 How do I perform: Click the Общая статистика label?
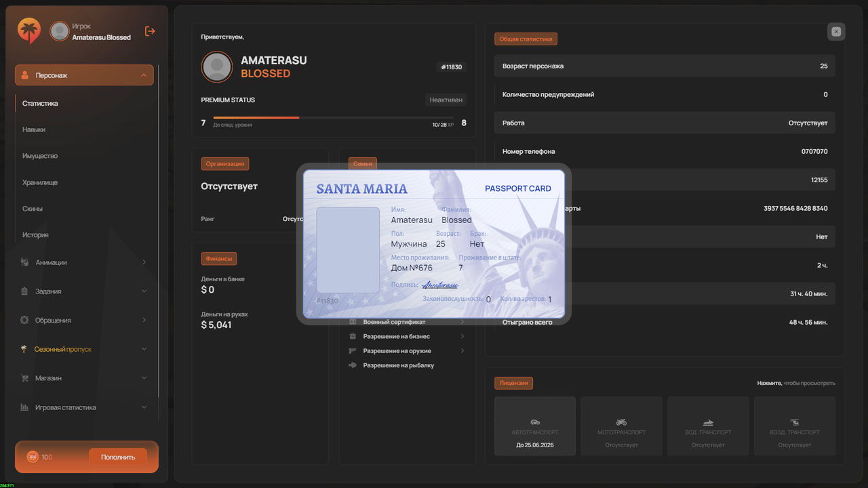[x=526, y=39]
